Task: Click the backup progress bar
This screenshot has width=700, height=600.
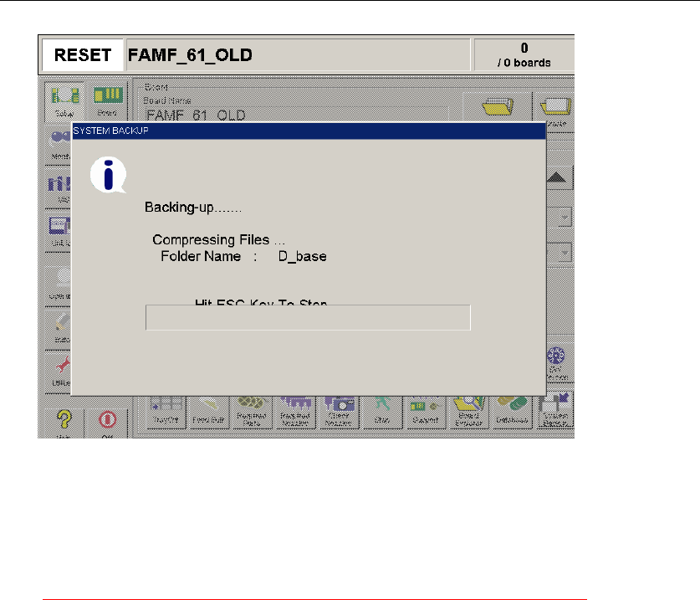Action: (x=308, y=318)
